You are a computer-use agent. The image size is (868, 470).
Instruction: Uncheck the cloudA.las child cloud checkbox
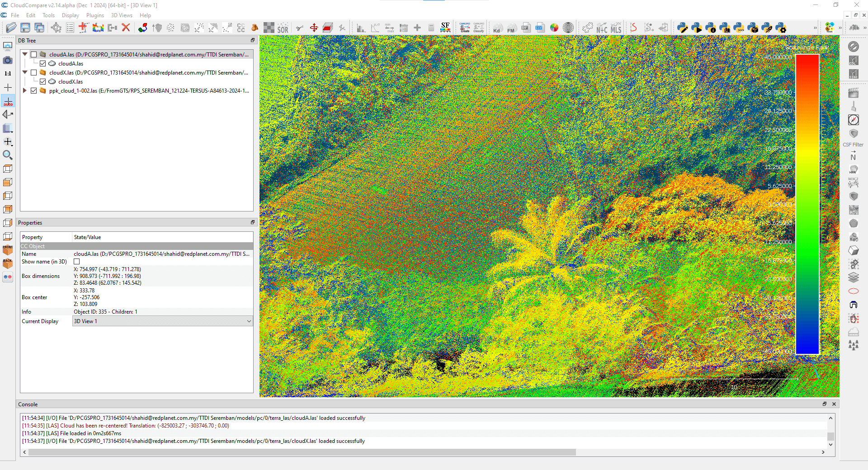click(x=43, y=64)
